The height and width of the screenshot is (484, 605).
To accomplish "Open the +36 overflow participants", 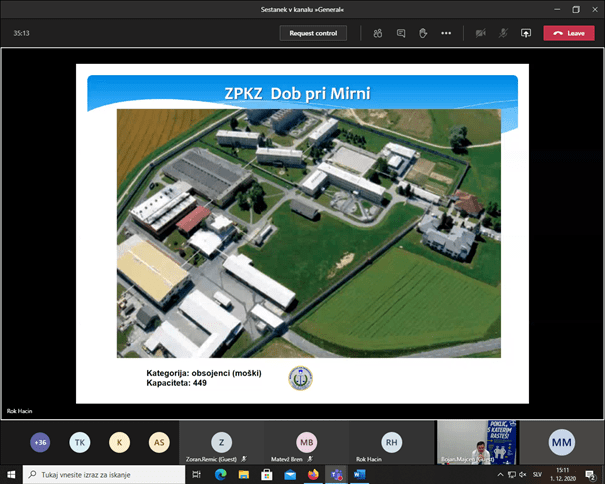I will pyautogui.click(x=40, y=442).
